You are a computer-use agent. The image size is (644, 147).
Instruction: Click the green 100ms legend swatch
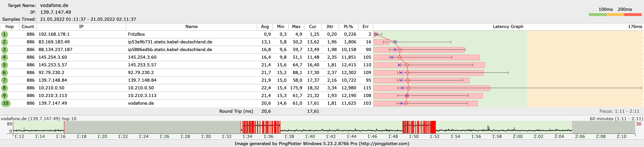(x=597, y=15)
